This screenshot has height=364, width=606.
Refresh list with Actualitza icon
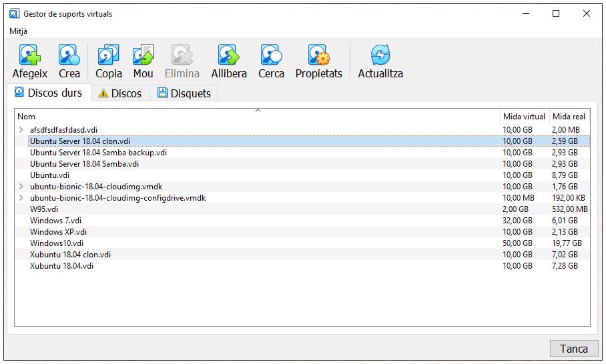380,55
